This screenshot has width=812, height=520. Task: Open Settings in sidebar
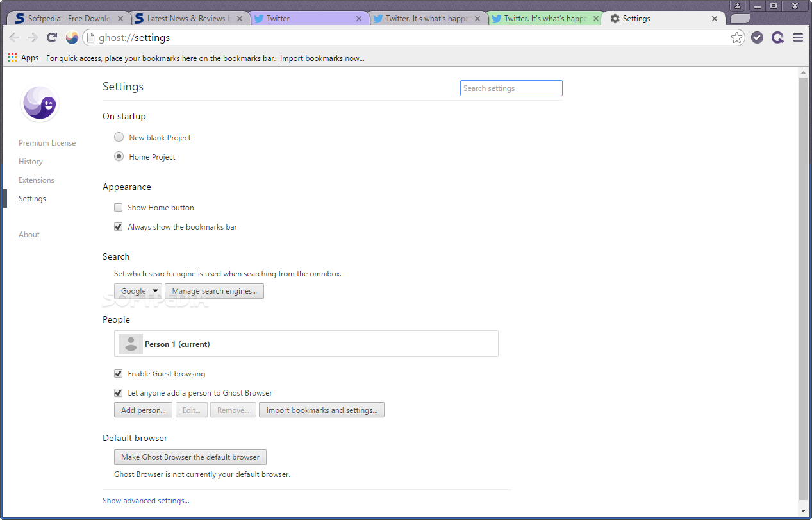coord(32,199)
